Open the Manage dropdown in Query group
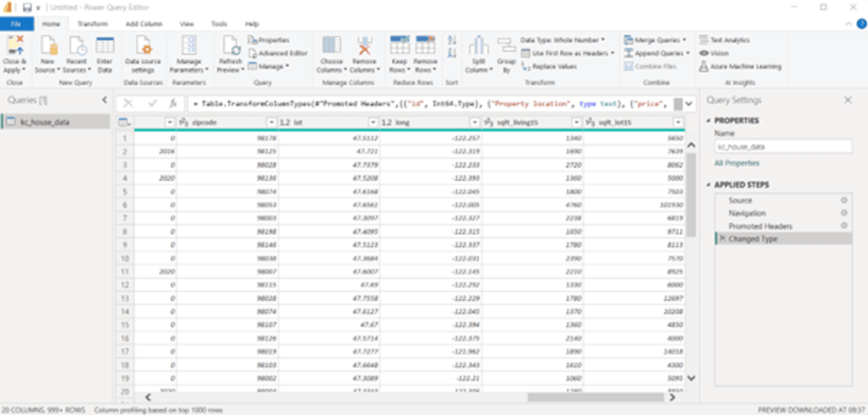Image resolution: width=868 pixels, height=415 pixels. [268, 66]
